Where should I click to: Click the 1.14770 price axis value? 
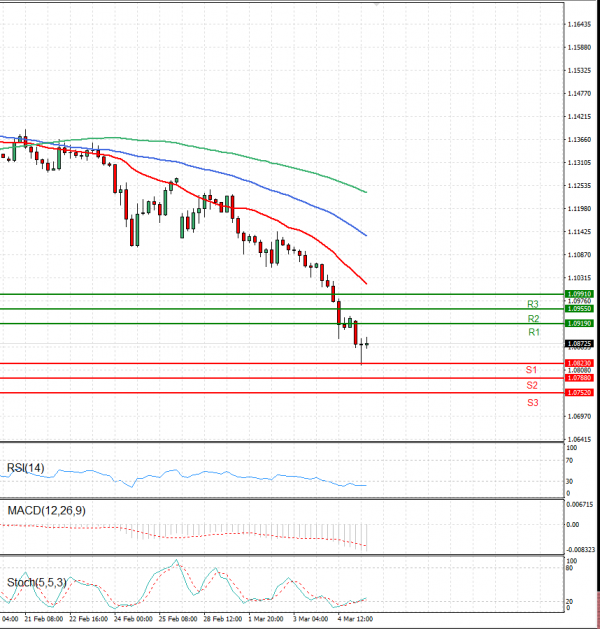click(x=580, y=93)
